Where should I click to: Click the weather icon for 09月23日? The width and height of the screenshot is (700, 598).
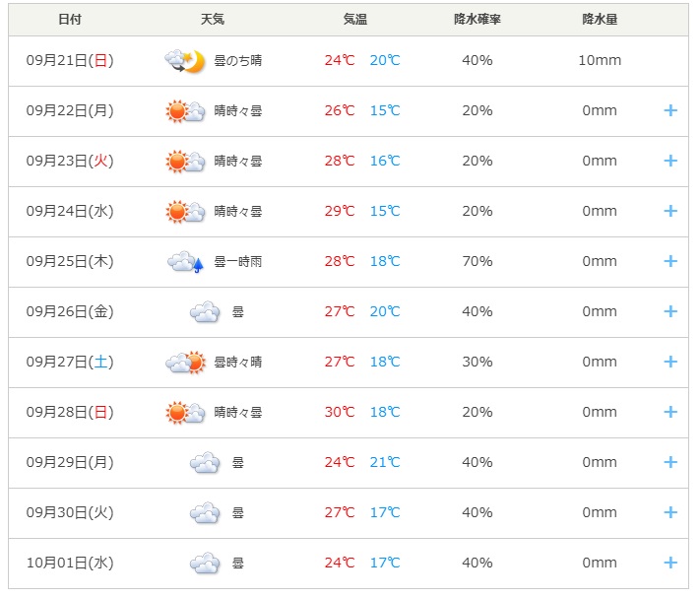click(184, 162)
